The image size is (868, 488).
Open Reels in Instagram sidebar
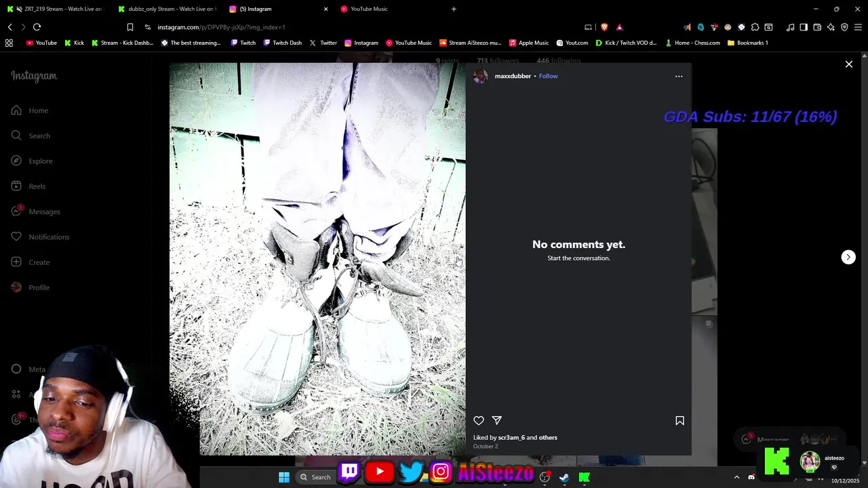29,186
